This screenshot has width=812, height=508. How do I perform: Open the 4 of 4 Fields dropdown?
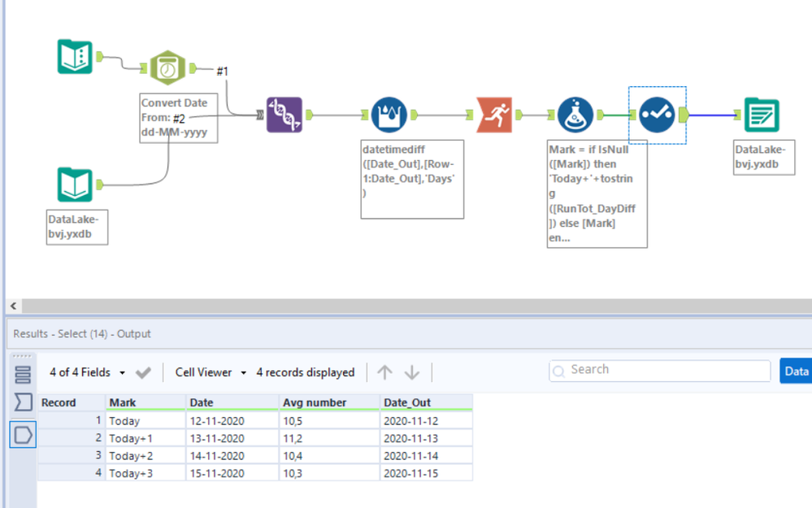87,372
